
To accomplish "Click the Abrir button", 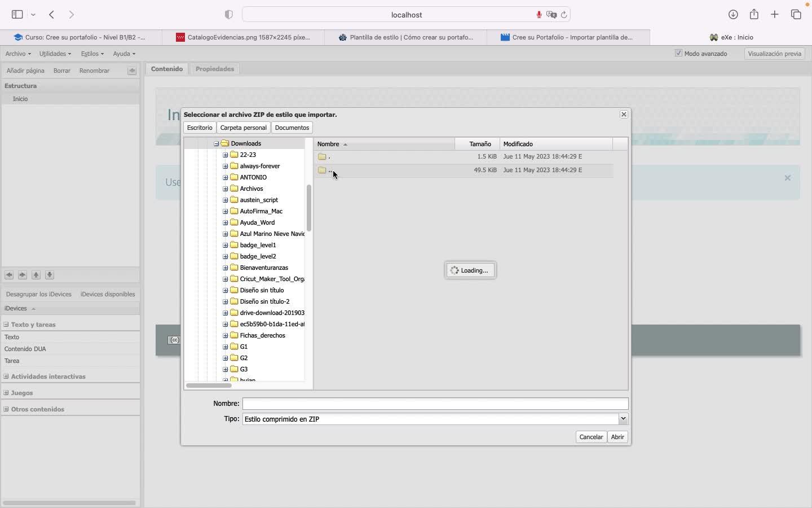I will tap(617, 437).
